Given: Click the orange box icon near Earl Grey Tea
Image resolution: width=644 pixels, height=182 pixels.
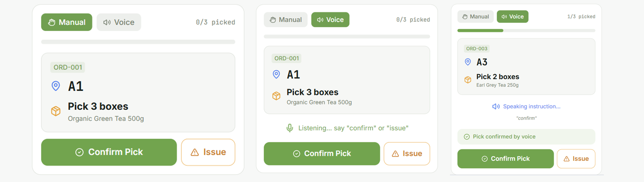Looking at the screenshot, I should (x=468, y=80).
